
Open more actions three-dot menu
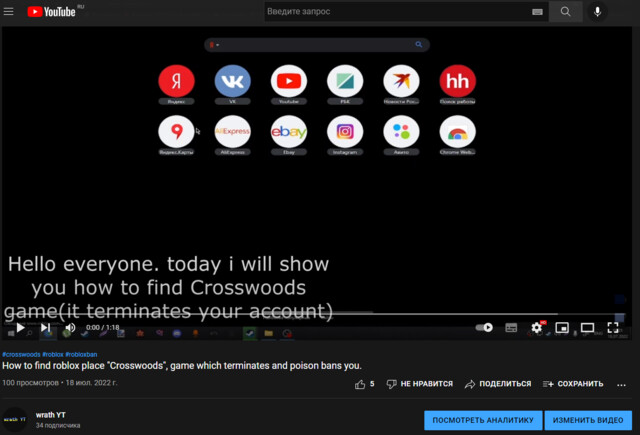(x=621, y=384)
